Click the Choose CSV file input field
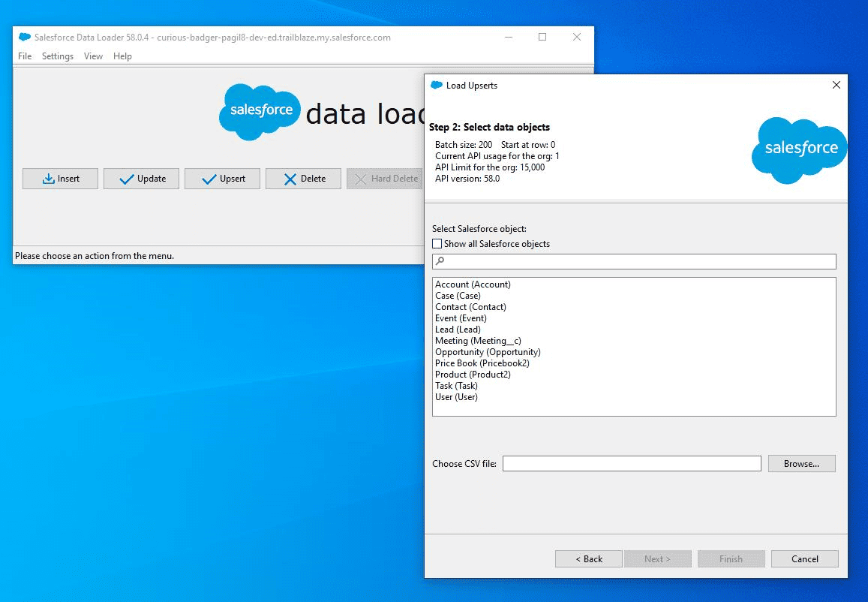Viewport: 868px width, 602px height. click(x=632, y=463)
